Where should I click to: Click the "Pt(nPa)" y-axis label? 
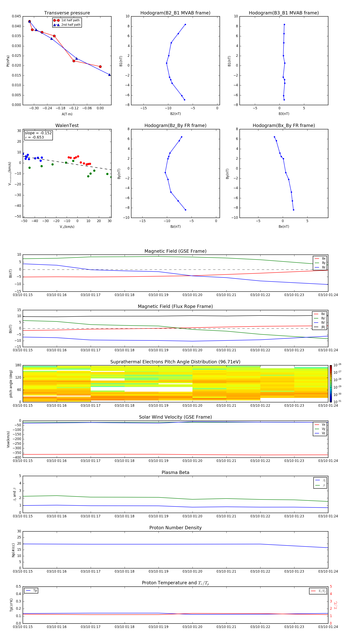(x=8, y=61)
